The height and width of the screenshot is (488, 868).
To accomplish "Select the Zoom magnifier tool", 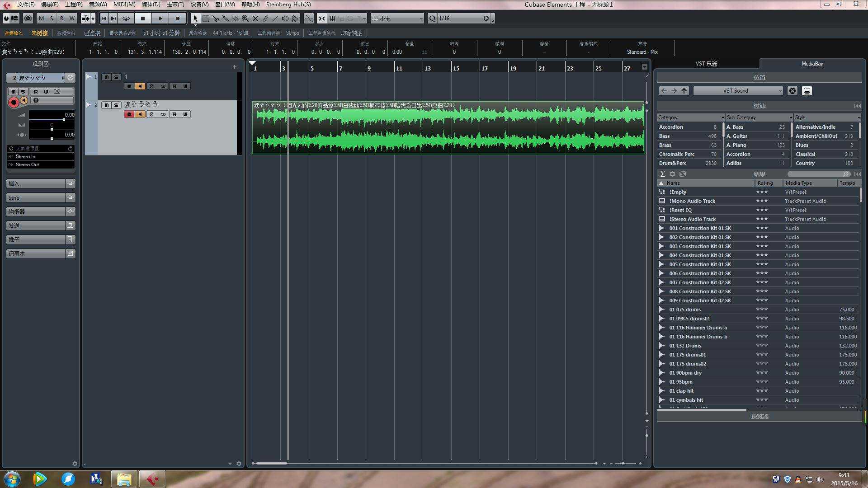I will point(245,19).
